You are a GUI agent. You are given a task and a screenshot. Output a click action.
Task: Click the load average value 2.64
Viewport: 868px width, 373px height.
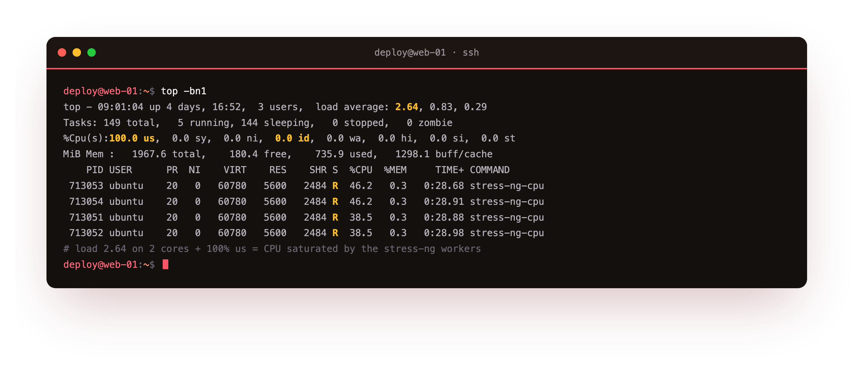[406, 107]
